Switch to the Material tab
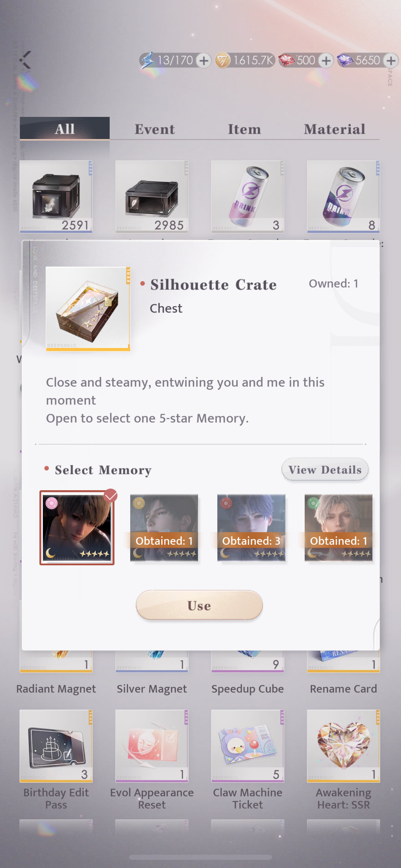401x868 pixels. coord(335,129)
